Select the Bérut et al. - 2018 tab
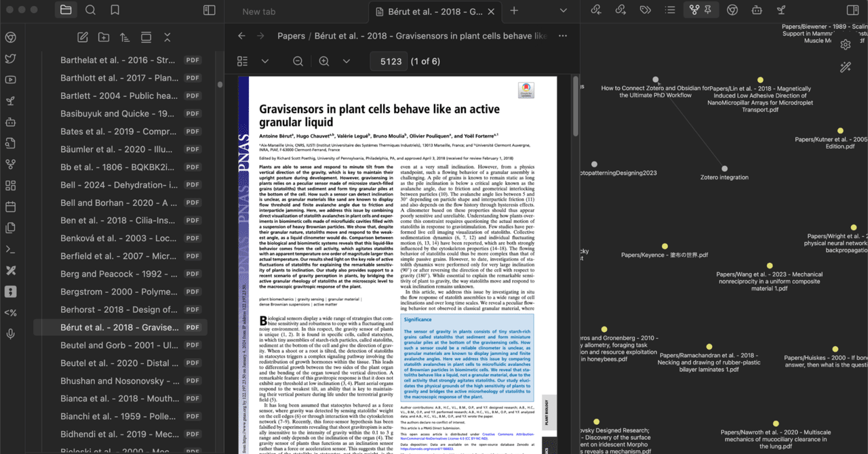Screen dimensions: 868x454 coord(436,12)
